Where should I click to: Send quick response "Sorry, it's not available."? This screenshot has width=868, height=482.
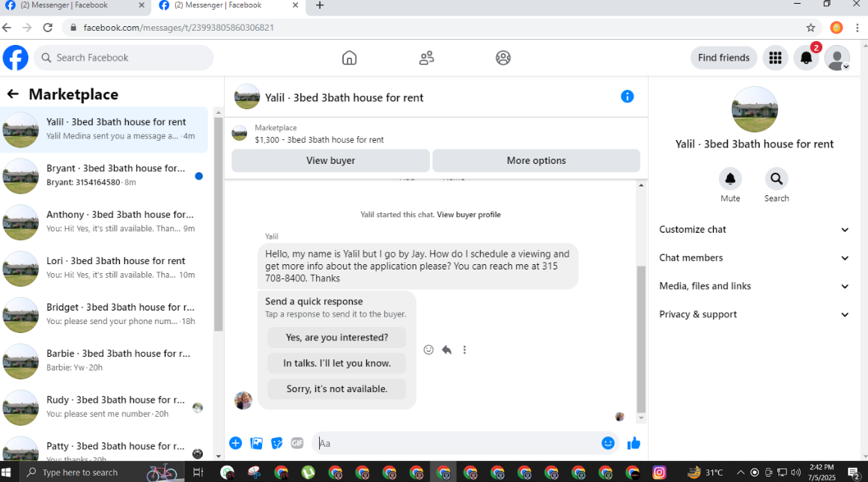[x=336, y=388]
